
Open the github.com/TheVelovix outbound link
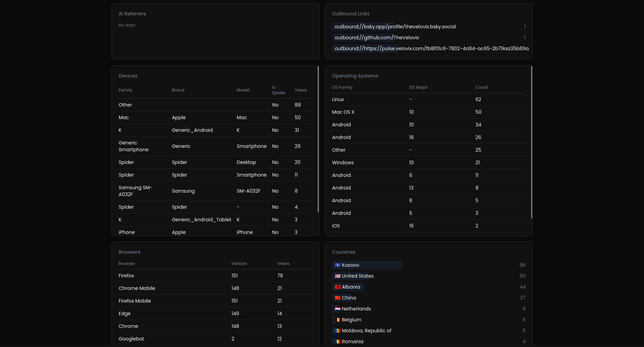pyautogui.click(x=429, y=38)
